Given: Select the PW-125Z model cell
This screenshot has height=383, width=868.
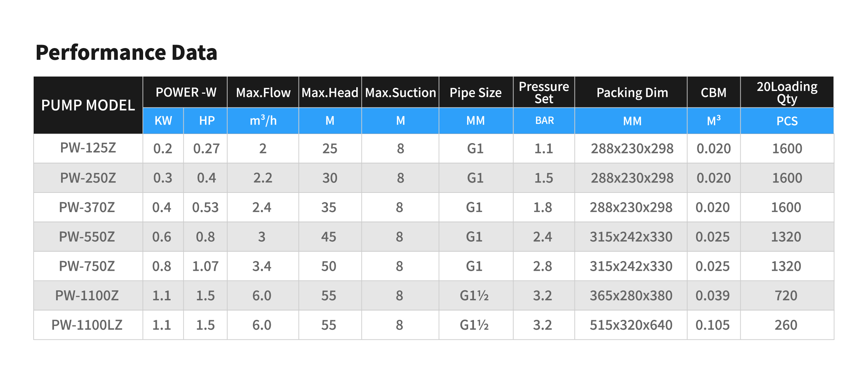Looking at the screenshot, I should pyautogui.click(x=88, y=148).
